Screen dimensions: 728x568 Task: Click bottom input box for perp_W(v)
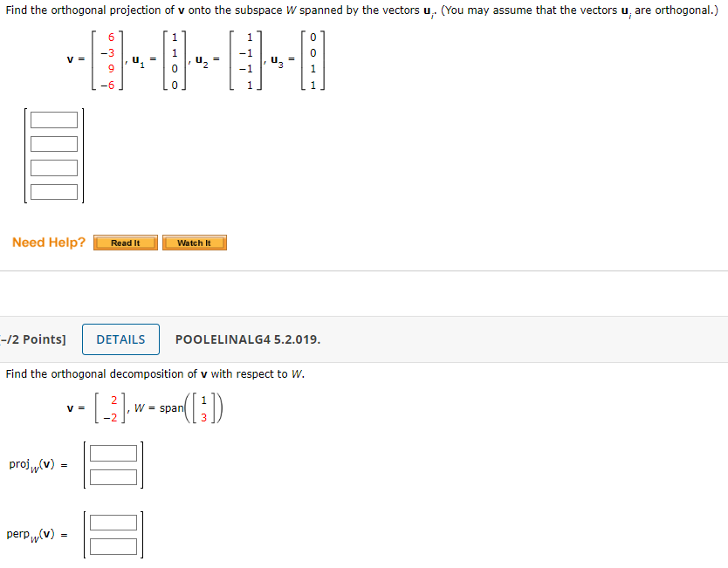pyautogui.click(x=113, y=547)
